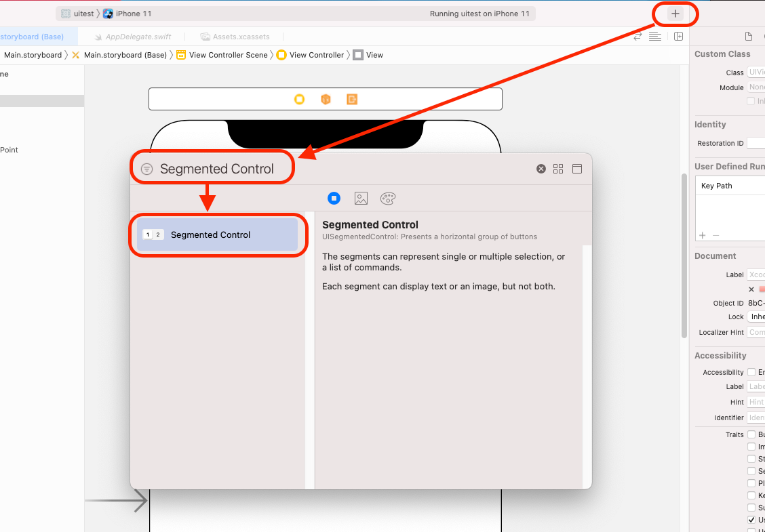765x532 pixels.
Task: Open the library search filter menu
Action: click(x=146, y=168)
